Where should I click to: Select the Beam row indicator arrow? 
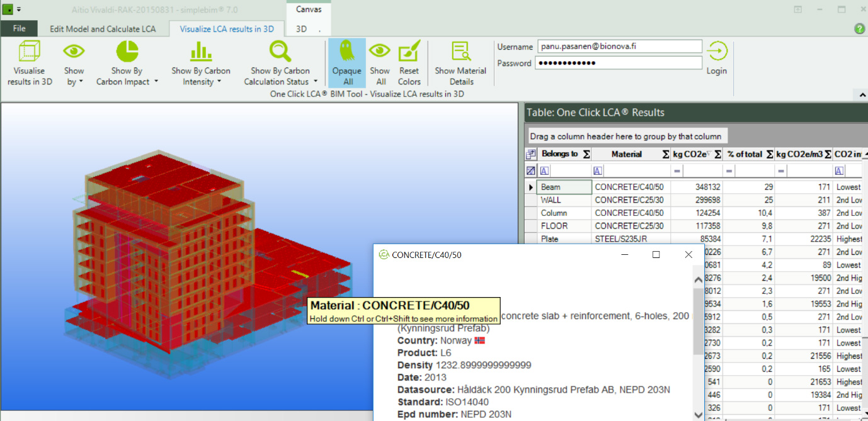coord(531,187)
